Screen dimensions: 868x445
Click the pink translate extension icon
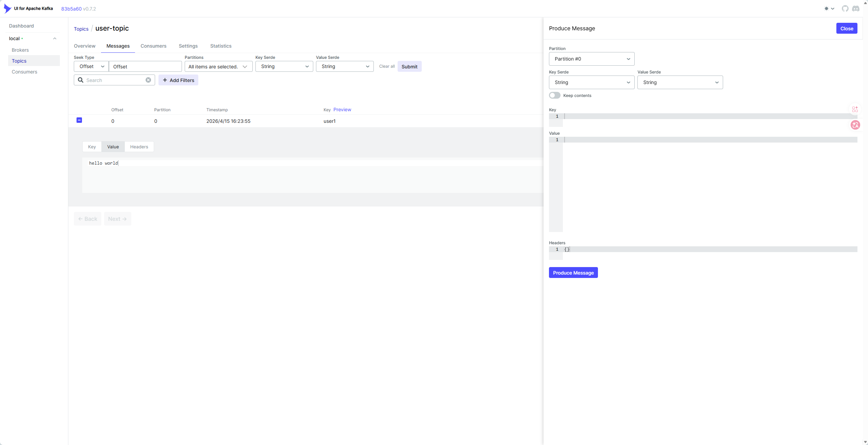pos(855,125)
